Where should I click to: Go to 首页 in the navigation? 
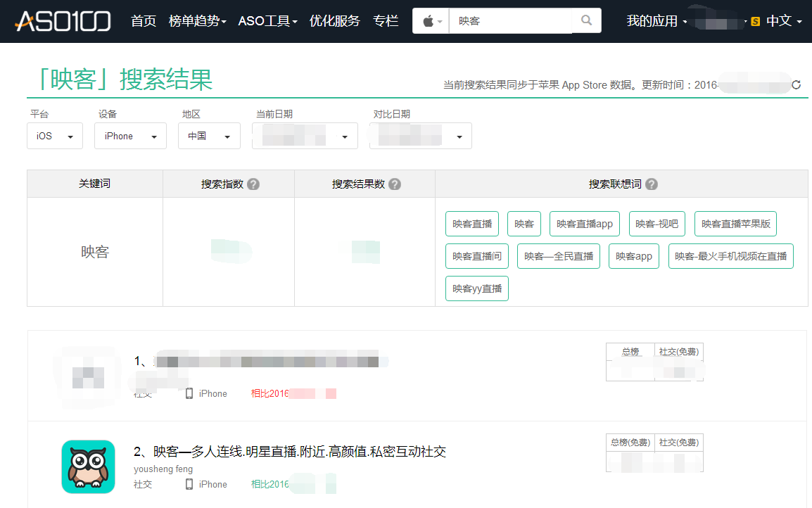pos(144,21)
